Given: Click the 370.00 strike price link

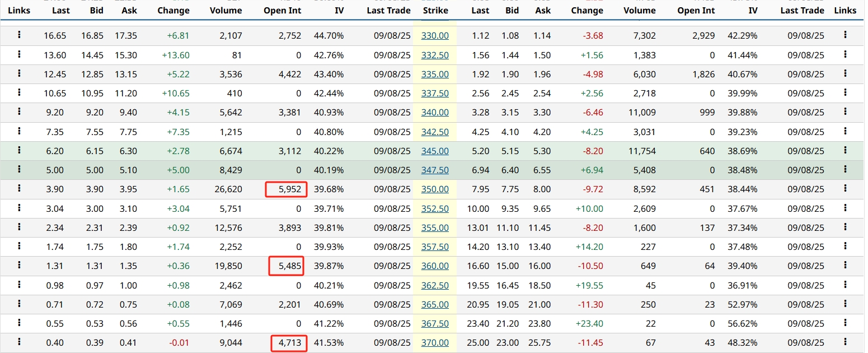Looking at the screenshot, I should point(435,343).
